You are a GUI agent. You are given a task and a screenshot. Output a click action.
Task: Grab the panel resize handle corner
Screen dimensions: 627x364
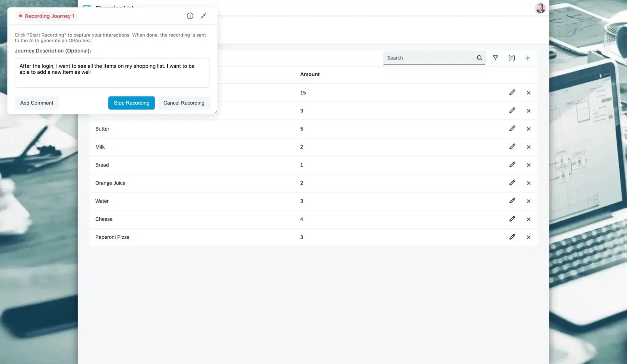[x=216, y=112]
